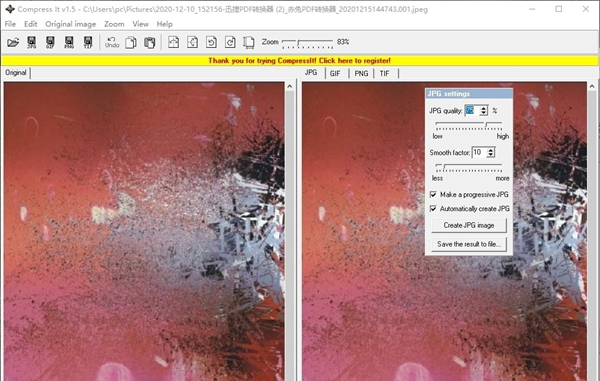Viewport: 600px width, 381px height.
Task: Click the rotate counterclockwise icon
Action: click(x=211, y=42)
